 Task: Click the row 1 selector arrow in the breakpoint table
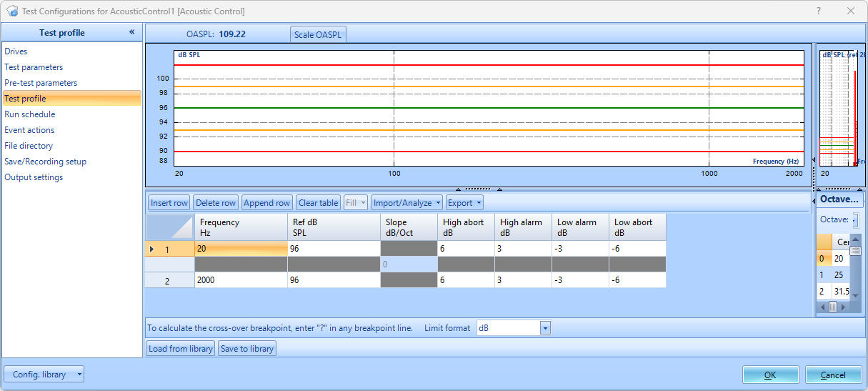pyautogui.click(x=151, y=249)
